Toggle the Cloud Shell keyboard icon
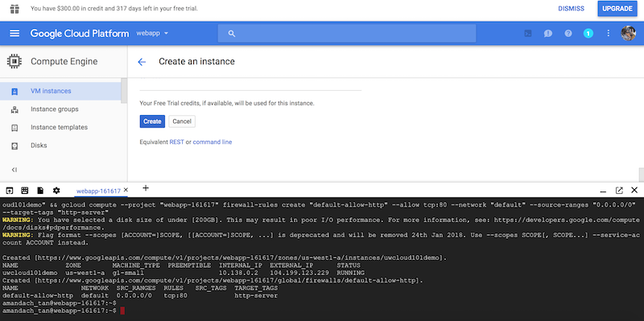Viewport: 644px width, 321px height. coord(25,191)
